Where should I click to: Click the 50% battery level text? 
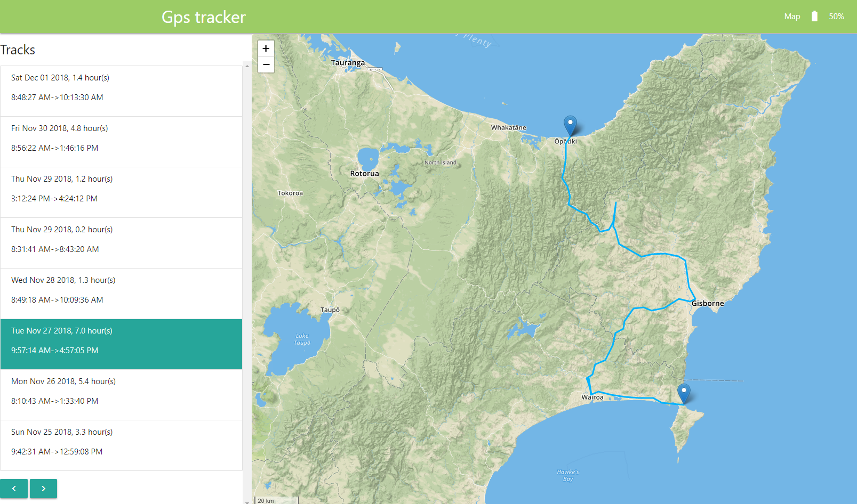click(x=836, y=17)
